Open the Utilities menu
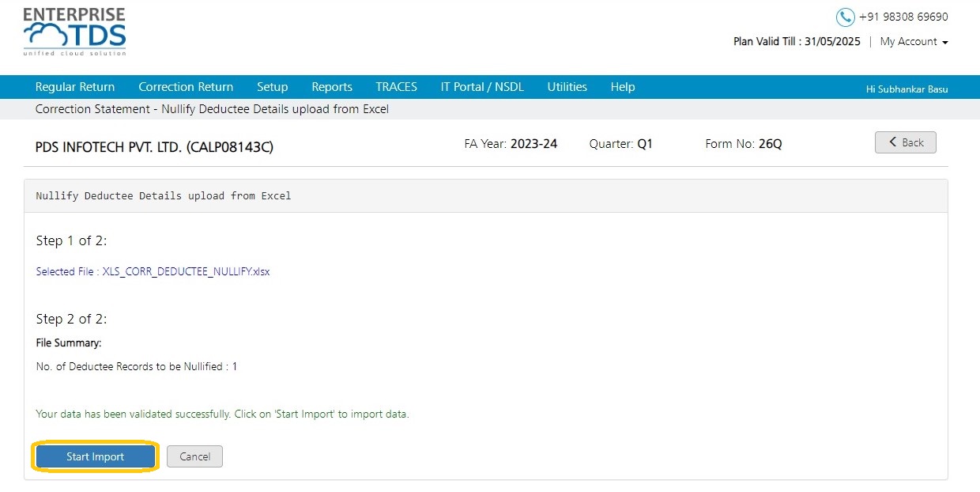Screen dimensions: 980x492 click(x=567, y=87)
